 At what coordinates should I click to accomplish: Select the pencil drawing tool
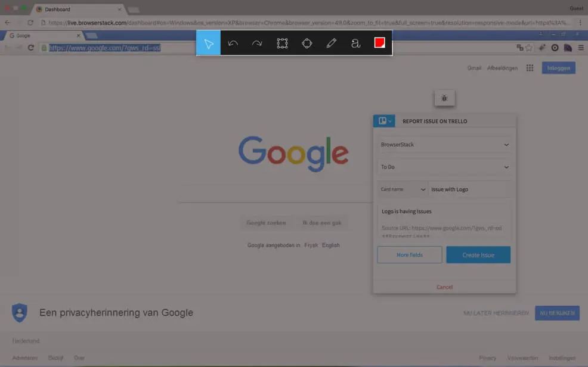[x=331, y=43]
